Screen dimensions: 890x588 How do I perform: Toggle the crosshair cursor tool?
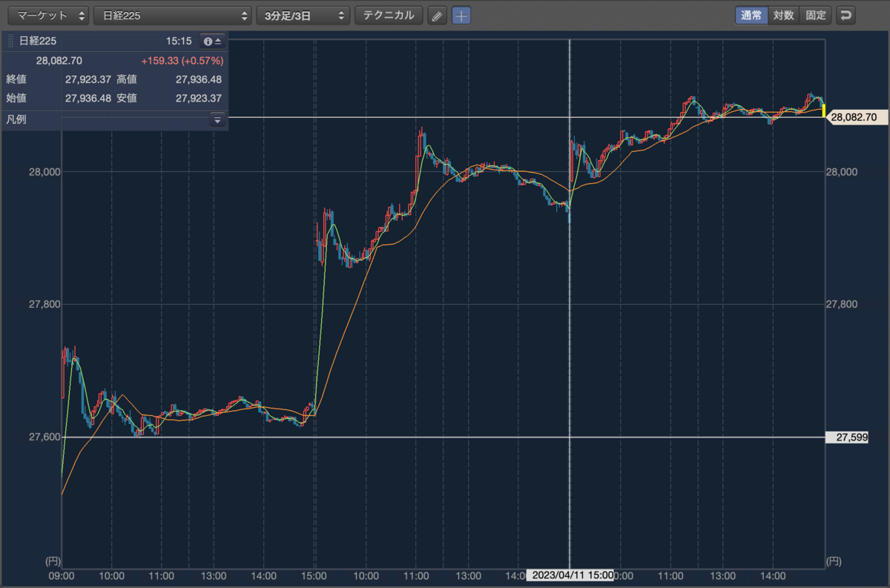coord(461,16)
